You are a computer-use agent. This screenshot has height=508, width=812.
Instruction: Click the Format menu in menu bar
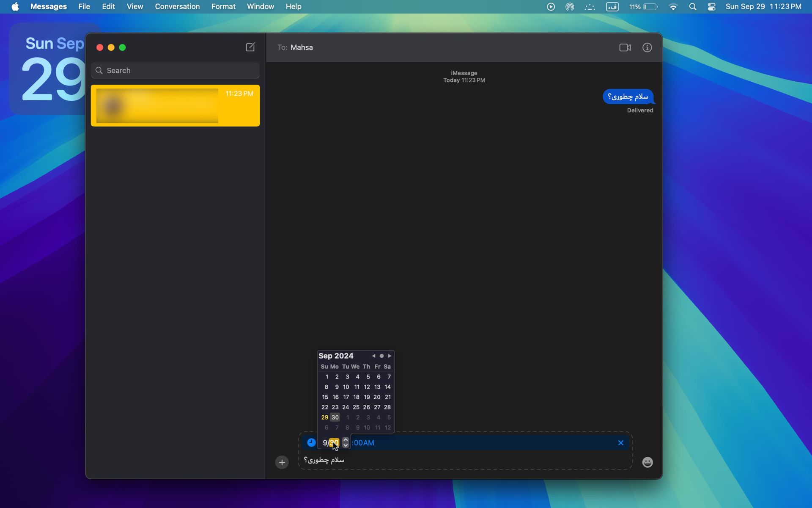(223, 6)
